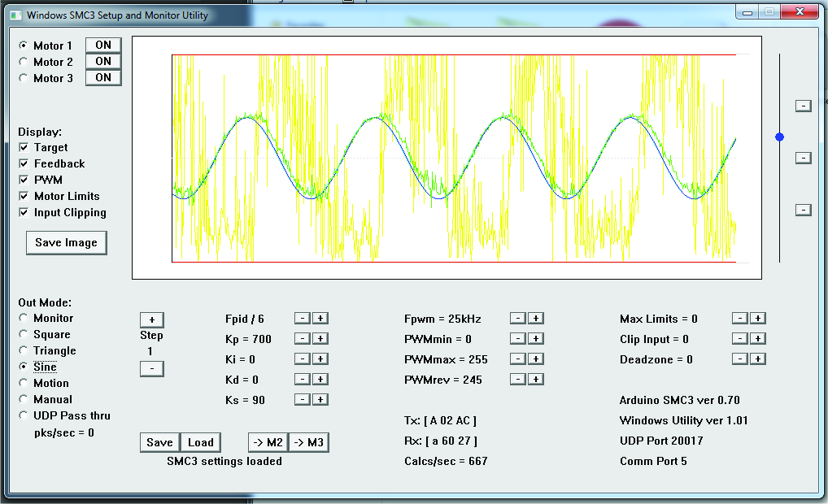828x504 pixels.
Task: Increase the PWMmax value
Action: click(536, 358)
